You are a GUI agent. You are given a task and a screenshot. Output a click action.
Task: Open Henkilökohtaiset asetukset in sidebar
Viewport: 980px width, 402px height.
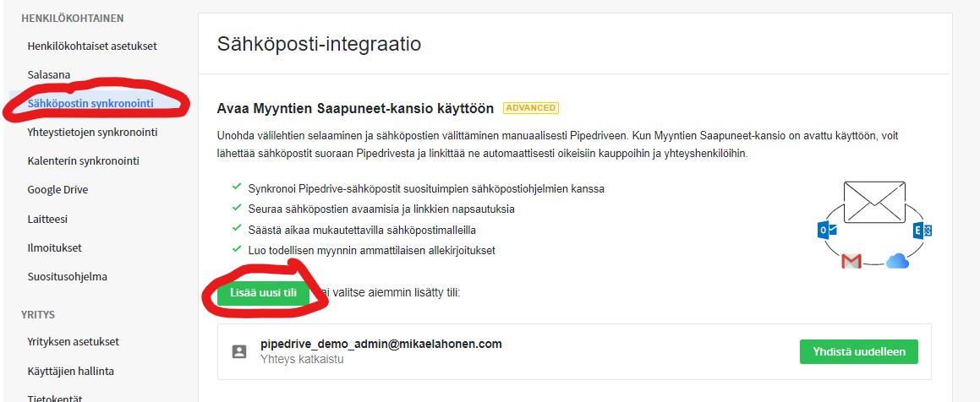click(x=92, y=46)
